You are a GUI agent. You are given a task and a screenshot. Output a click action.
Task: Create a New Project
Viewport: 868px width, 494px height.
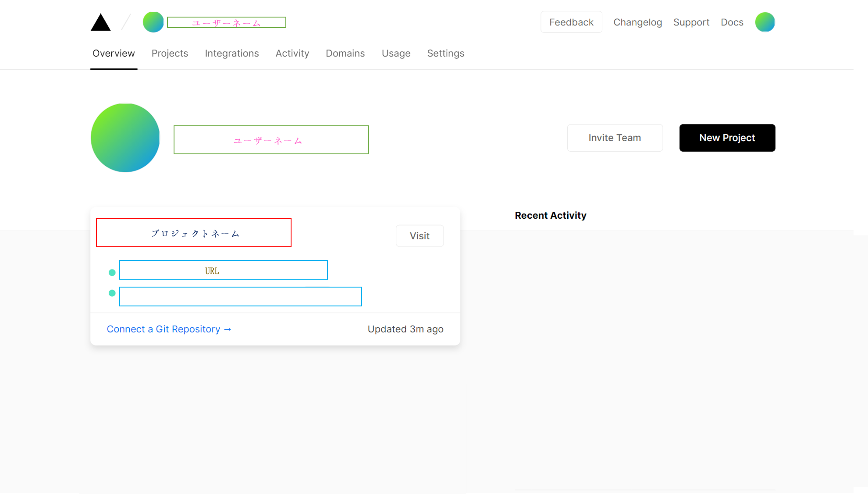(727, 138)
